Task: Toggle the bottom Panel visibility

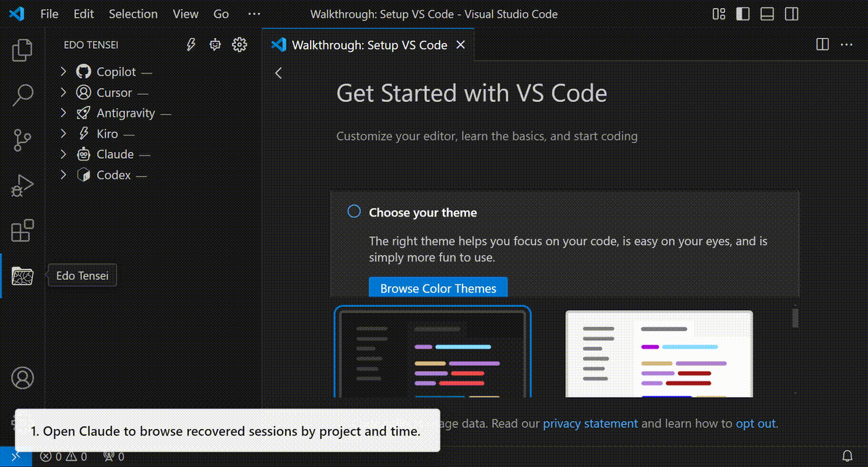Action: tap(767, 14)
